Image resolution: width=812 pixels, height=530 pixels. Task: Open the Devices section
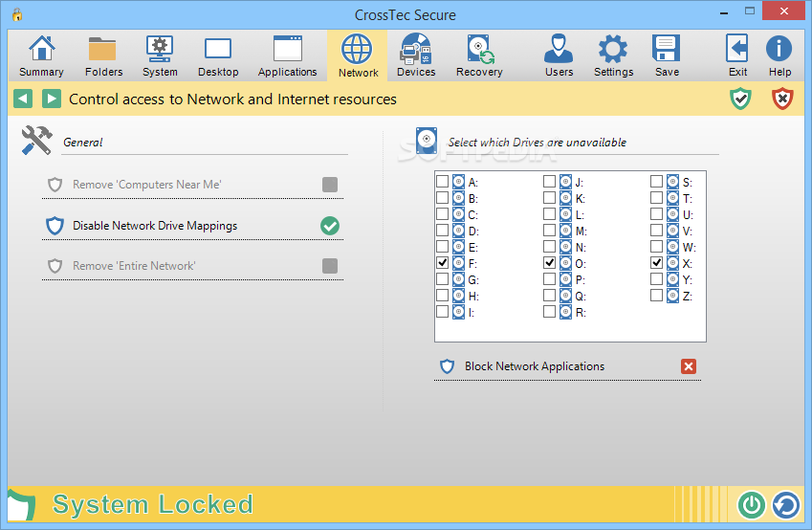[x=416, y=55]
